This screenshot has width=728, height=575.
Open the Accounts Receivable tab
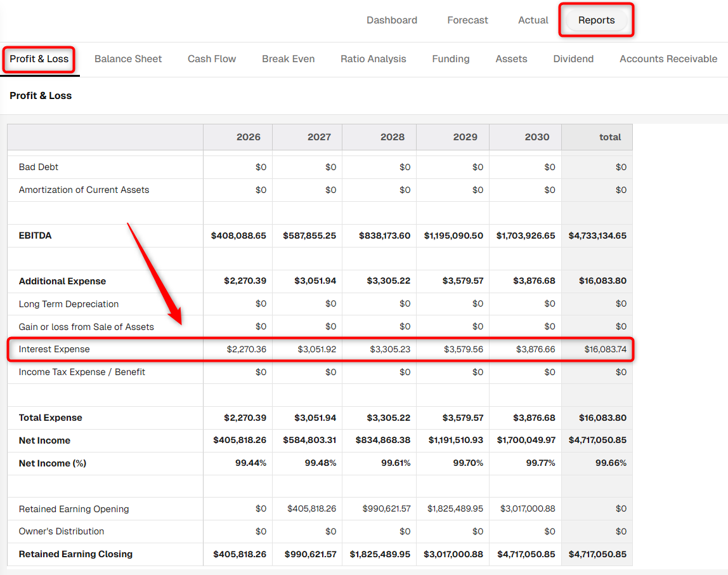point(668,59)
